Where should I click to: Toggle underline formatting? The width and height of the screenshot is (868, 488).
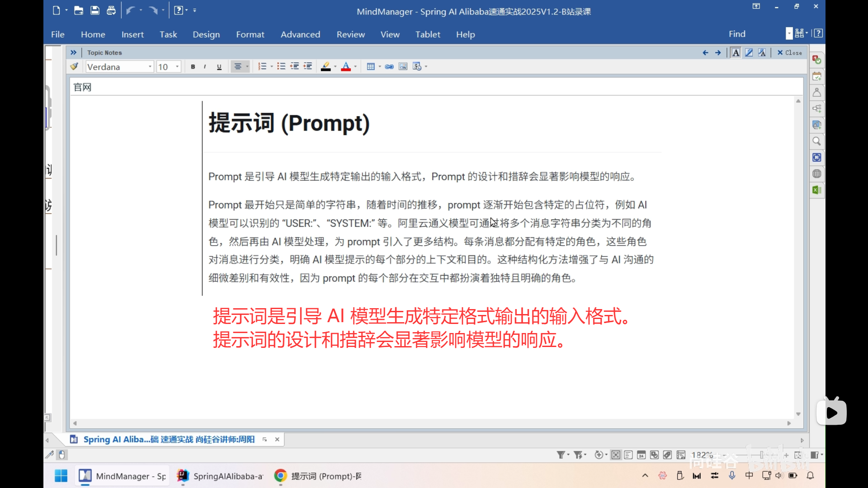(x=219, y=66)
